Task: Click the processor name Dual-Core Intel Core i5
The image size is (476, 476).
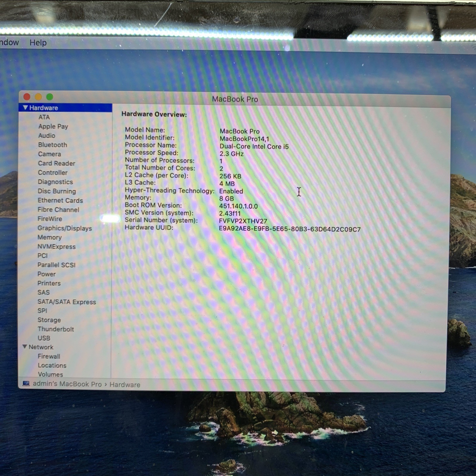Action: (254, 146)
